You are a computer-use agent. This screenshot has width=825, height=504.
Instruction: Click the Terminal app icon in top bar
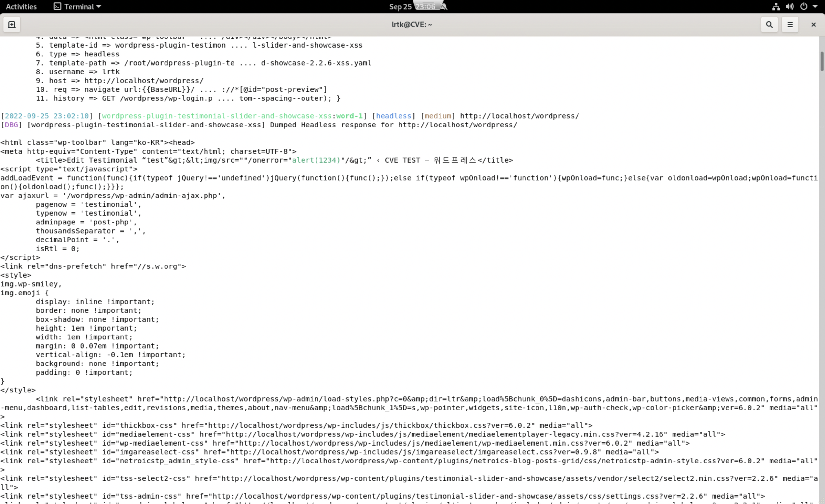pos(58,6)
